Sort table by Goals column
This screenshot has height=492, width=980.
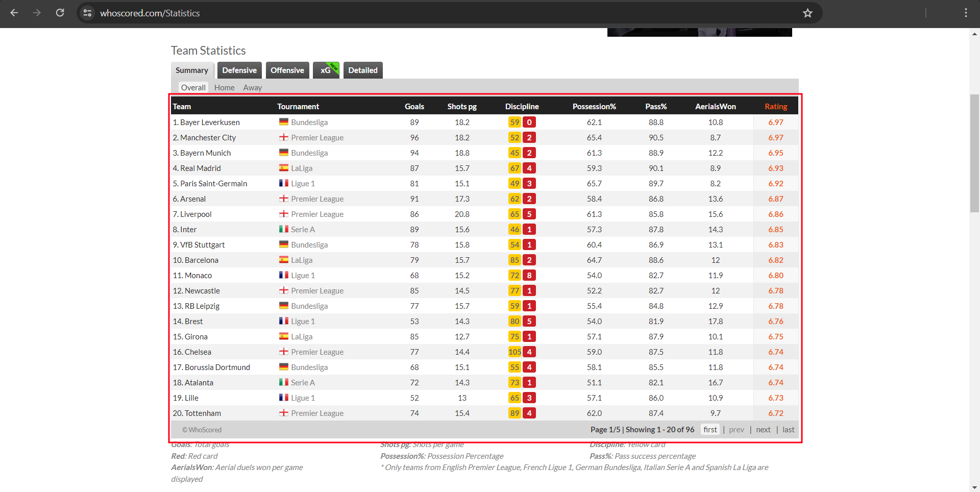pos(414,107)
